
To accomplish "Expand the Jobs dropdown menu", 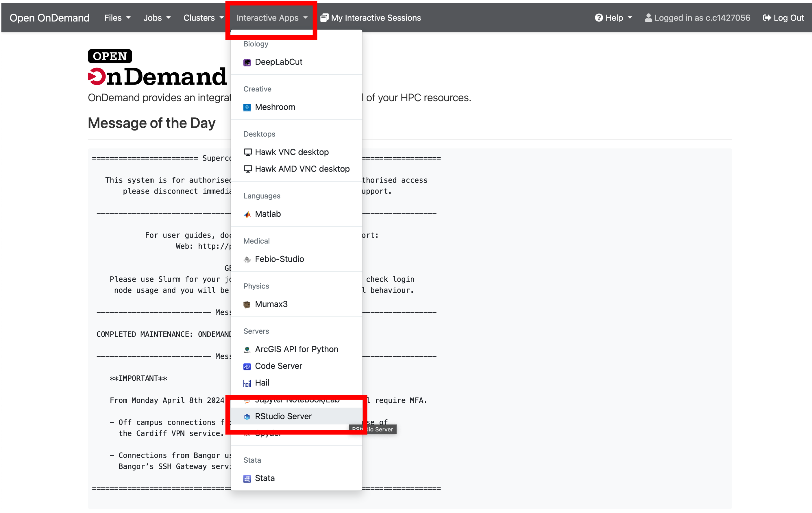I will pos(157,18).
